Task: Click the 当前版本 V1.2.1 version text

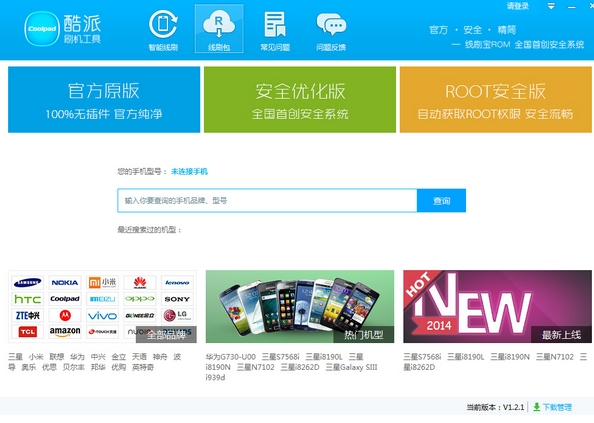Action: 495,407
